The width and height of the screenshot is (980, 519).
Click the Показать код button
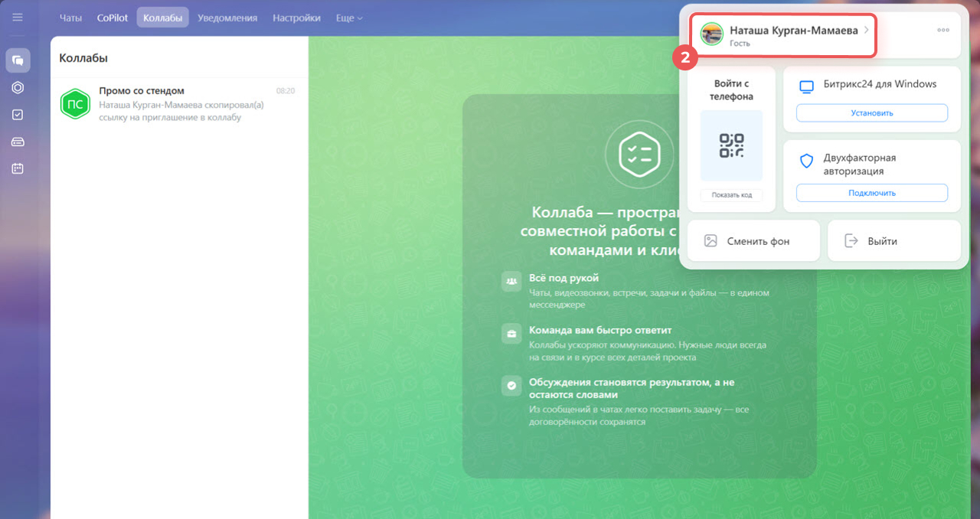point(731,194)
